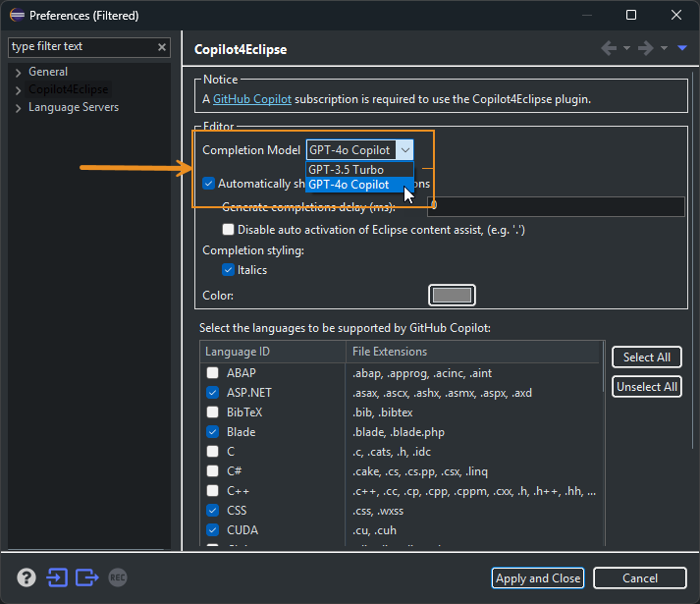Open the GitHub Copilot link
This screenshot has width=700, height=604.
pyautogui.click(x=252, y=99)
